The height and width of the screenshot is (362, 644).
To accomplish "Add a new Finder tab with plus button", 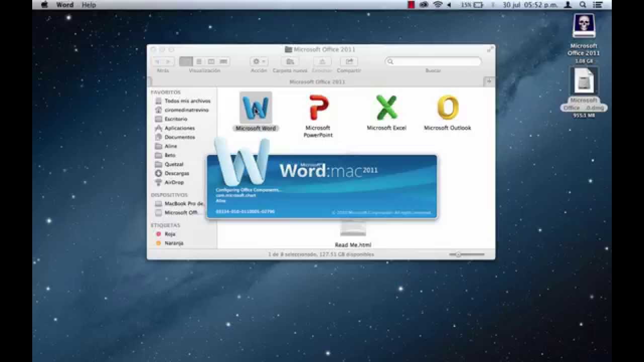I will (489, 81).
